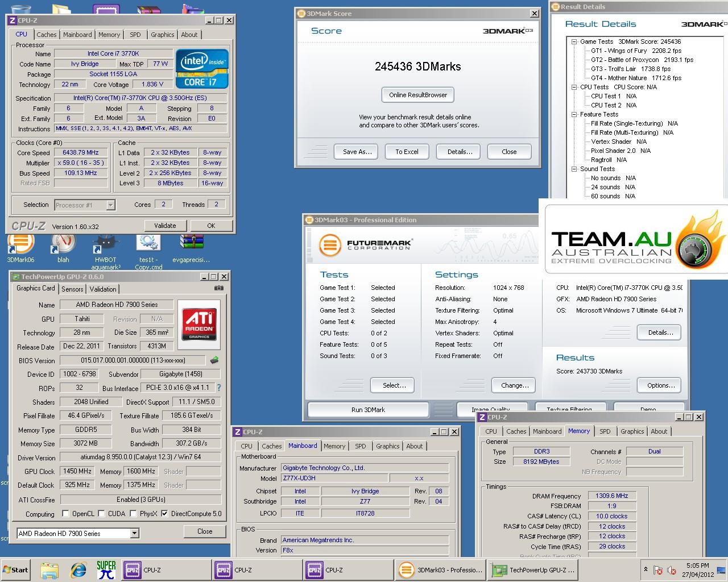The width and height of the screenshot is (728, 582).
Task: Switch to the Sensors tab in GPU-Z
Action: click(x=72, y=289)
